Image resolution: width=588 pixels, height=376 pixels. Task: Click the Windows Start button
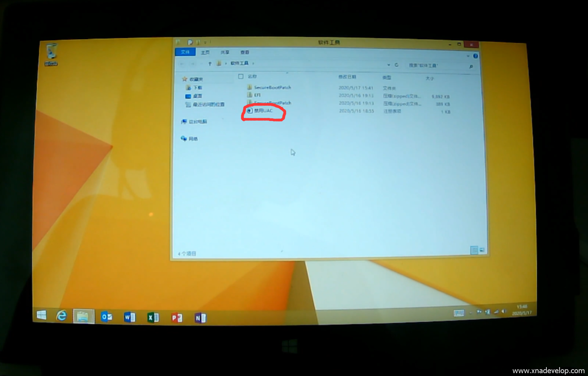(x=42, y=315)
